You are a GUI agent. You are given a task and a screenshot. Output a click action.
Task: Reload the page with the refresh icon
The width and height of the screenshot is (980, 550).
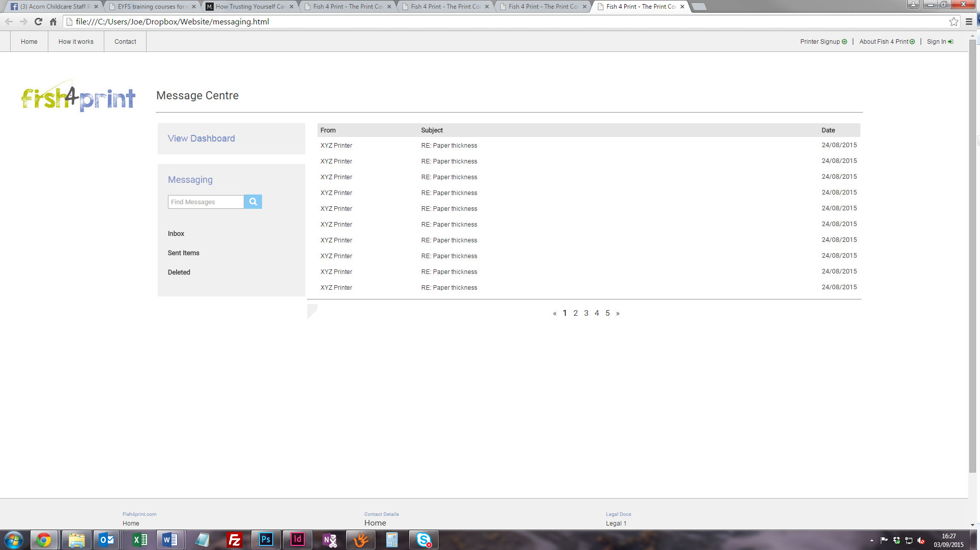click(38, 21)
